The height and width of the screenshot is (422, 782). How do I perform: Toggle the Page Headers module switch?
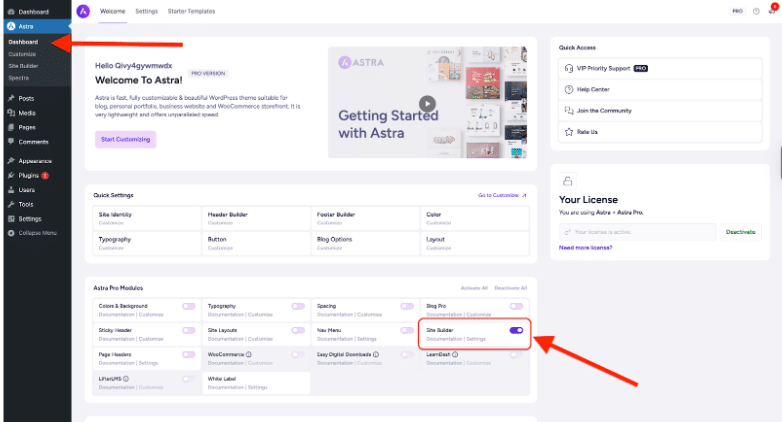point(189,355)
